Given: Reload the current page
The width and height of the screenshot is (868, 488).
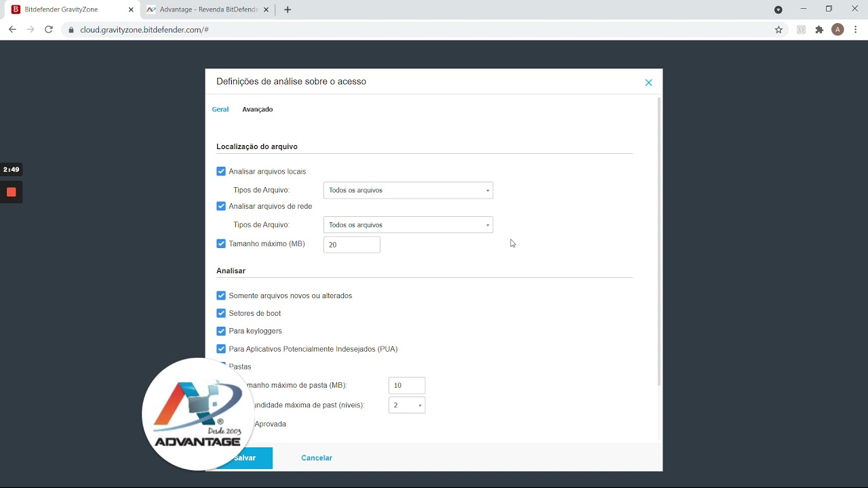Looking at the screenshot, I should (49, 30).
